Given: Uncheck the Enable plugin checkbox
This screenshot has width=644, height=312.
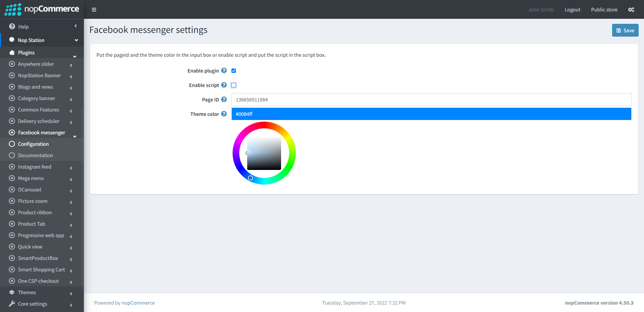Looking at the screenshot, I should 234,71.
